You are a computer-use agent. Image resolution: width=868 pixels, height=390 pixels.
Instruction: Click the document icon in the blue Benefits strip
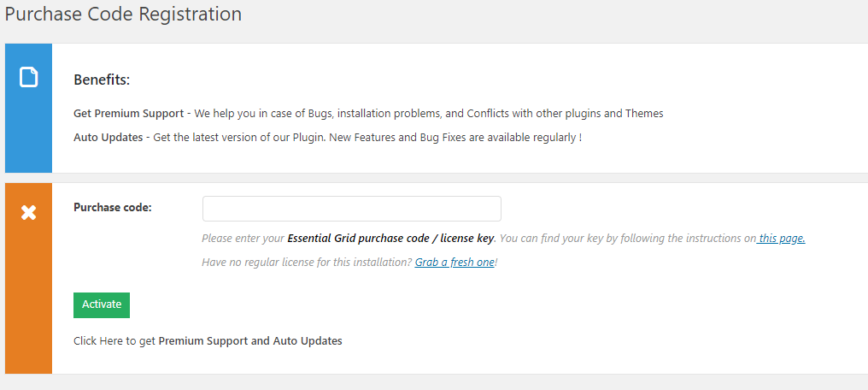click(29, 77)
